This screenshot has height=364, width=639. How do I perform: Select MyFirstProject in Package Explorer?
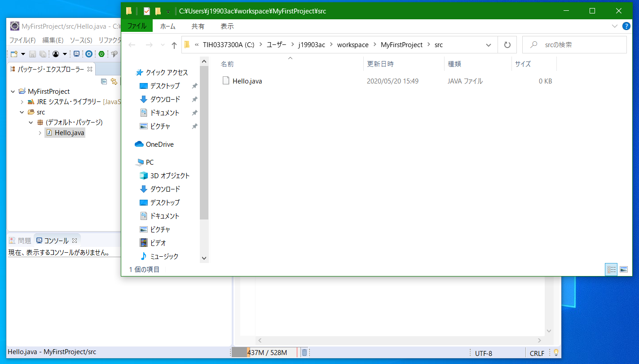48,92
